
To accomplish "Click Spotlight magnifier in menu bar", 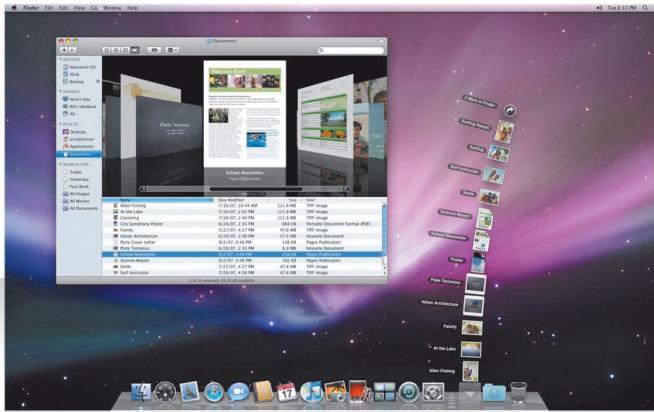I will (x=645, y=8).
